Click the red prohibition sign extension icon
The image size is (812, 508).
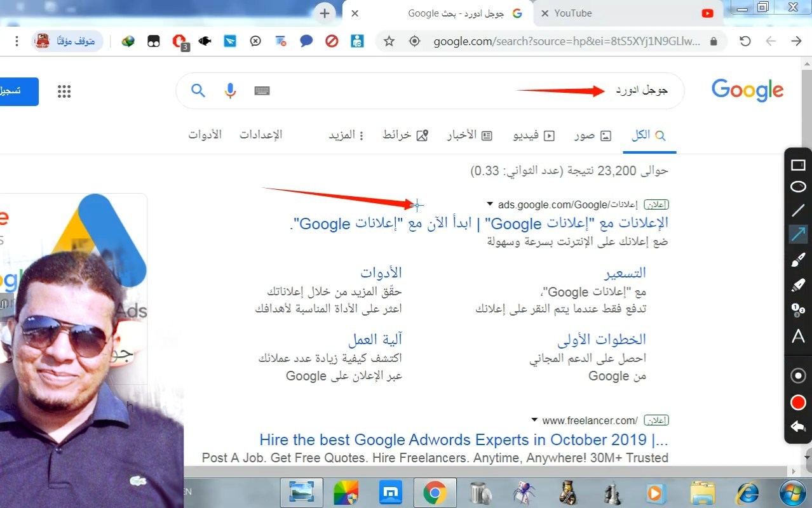click(x=332, y=41)
